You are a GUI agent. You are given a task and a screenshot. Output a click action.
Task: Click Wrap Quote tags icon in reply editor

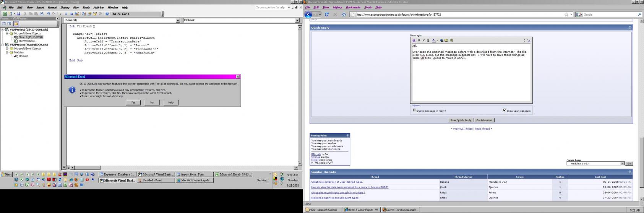click(451, 40)
